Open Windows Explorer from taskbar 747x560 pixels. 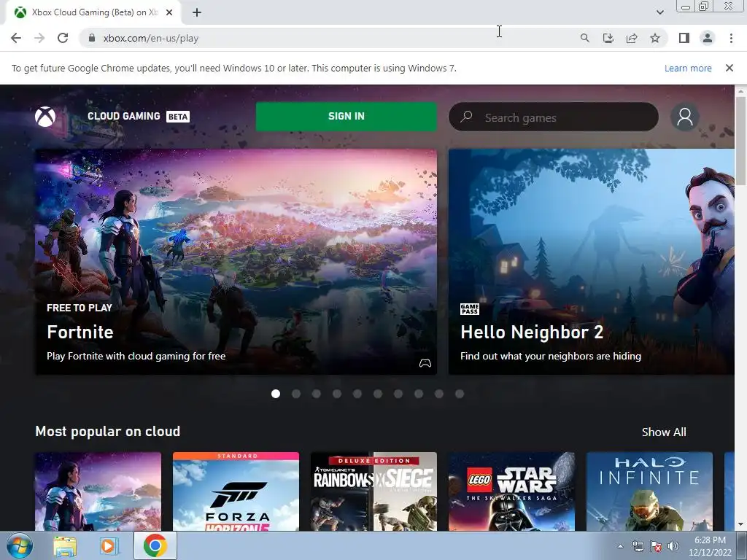coord(65,545)
